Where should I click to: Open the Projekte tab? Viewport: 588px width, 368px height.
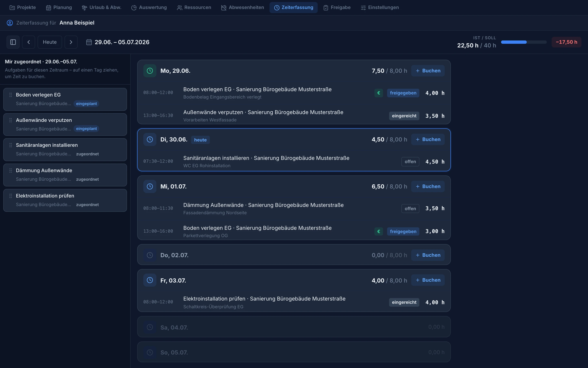pos(23,8)
